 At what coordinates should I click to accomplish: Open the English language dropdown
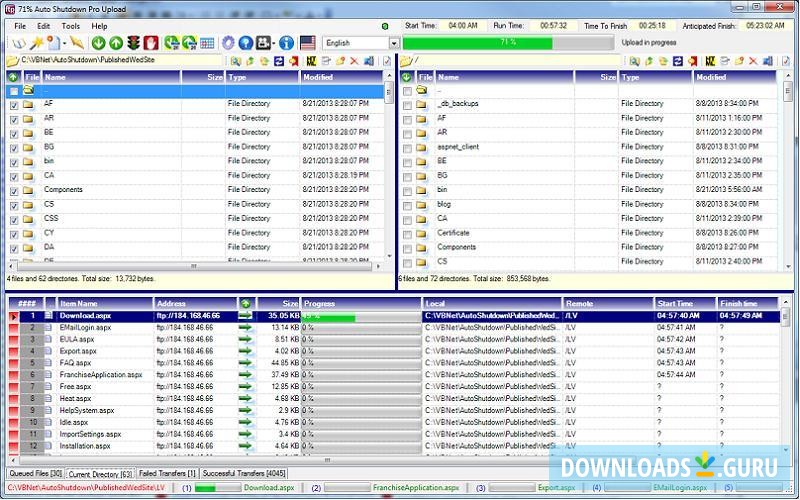click(x=393, y=43)
